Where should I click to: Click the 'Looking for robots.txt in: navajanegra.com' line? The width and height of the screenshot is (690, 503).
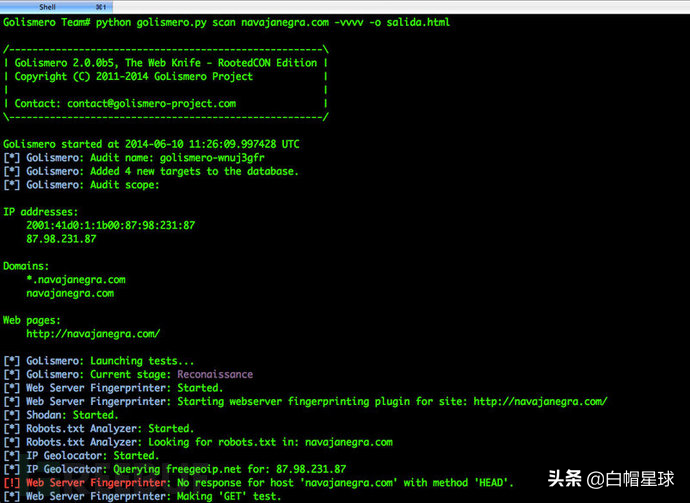[198, 442]
